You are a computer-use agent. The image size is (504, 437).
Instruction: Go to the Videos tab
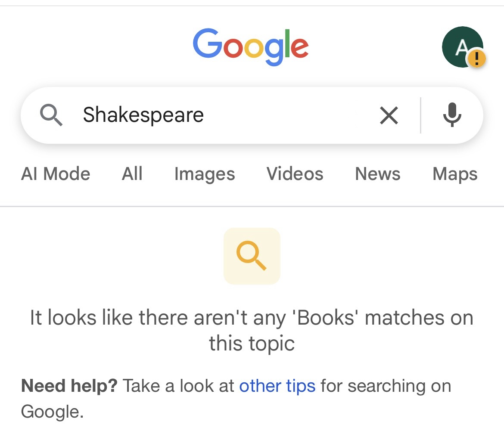295,174
